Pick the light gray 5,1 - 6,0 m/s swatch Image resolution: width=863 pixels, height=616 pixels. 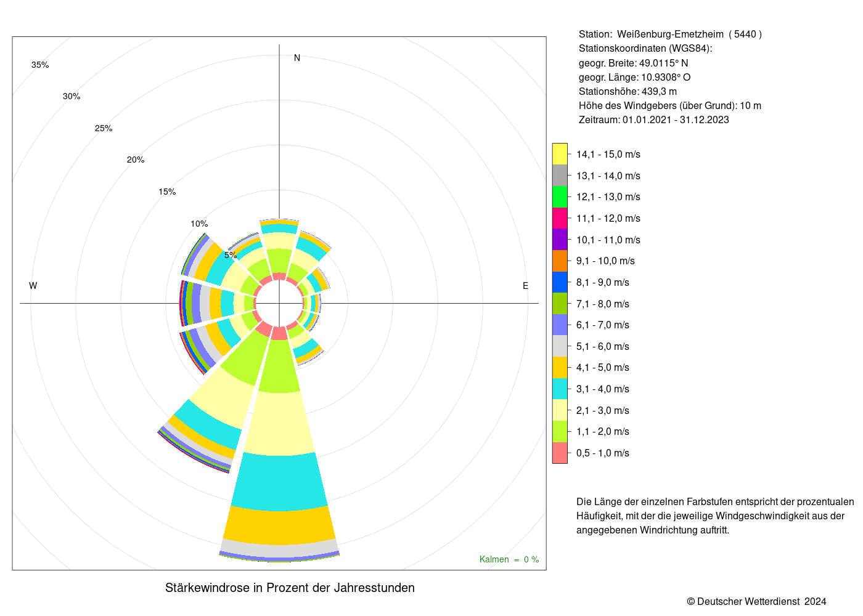point(560,346)
